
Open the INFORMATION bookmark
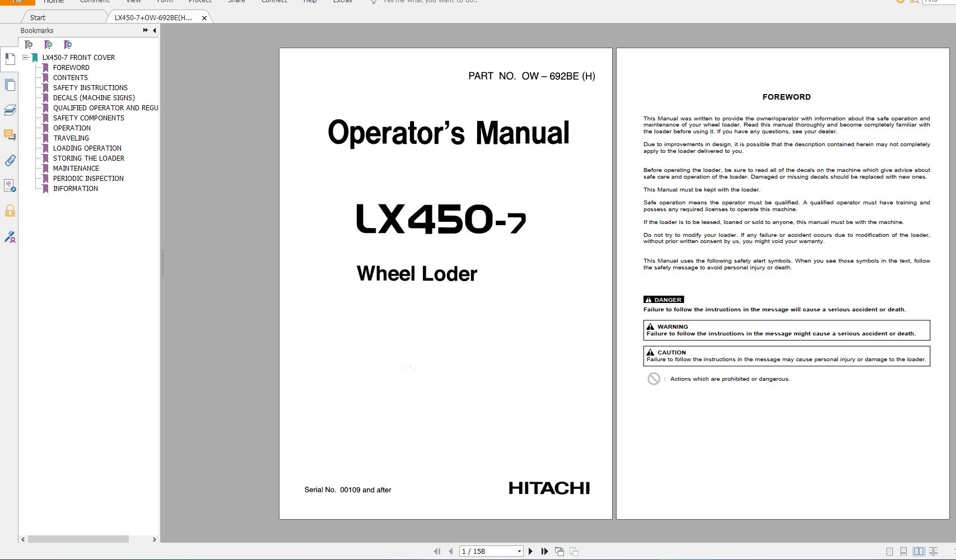pos(75,188)
